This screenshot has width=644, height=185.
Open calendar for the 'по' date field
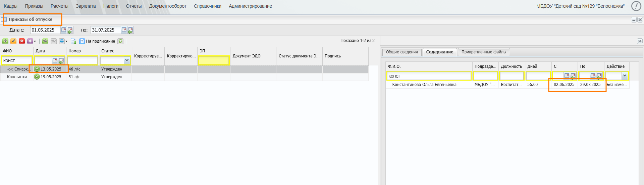click(124, 30)
